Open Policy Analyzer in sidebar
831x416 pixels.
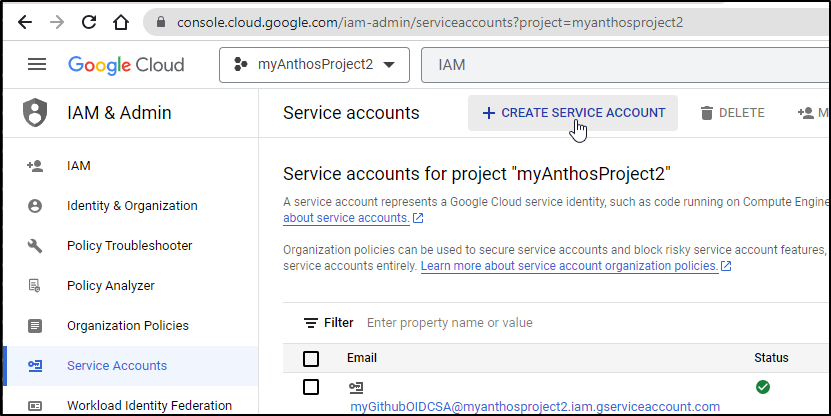111,286
